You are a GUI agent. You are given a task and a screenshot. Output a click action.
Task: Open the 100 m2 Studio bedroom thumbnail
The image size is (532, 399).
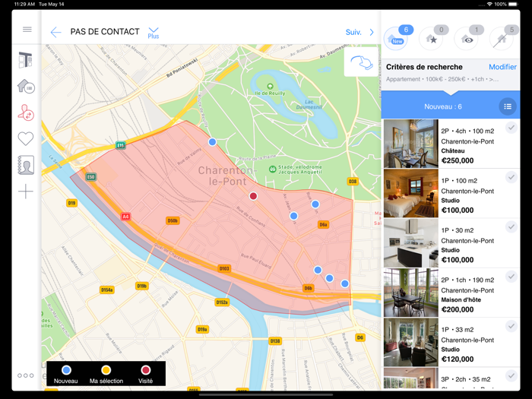(x=411, y=193)
